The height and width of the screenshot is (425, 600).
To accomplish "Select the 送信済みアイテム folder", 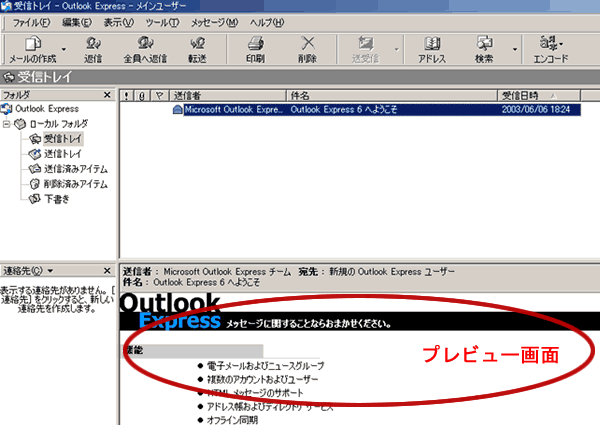I will 76,169.
